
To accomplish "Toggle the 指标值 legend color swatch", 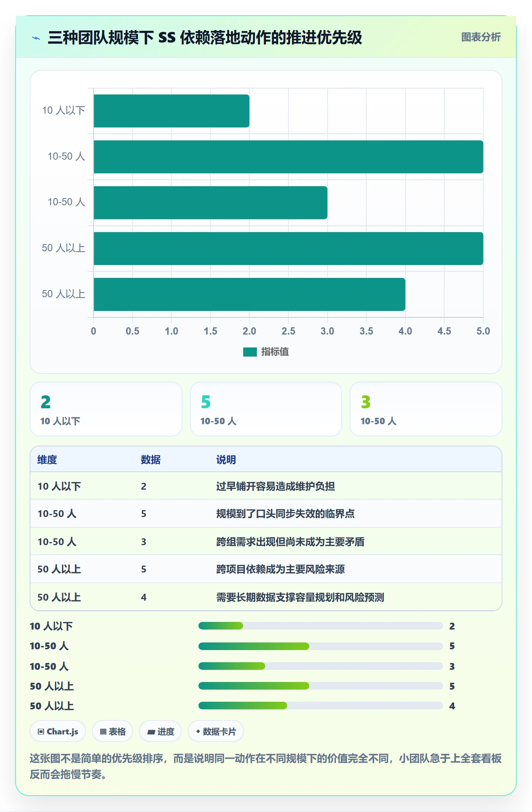I will pos(250,352).
